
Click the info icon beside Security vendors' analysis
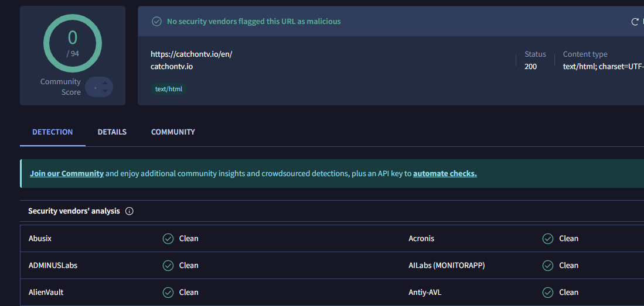coord(130,211)
